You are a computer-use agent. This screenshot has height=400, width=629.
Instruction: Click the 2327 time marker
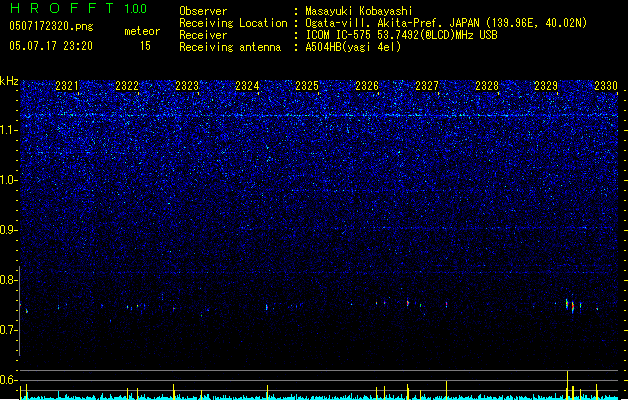pyautogui.click(x=427, y=86)
